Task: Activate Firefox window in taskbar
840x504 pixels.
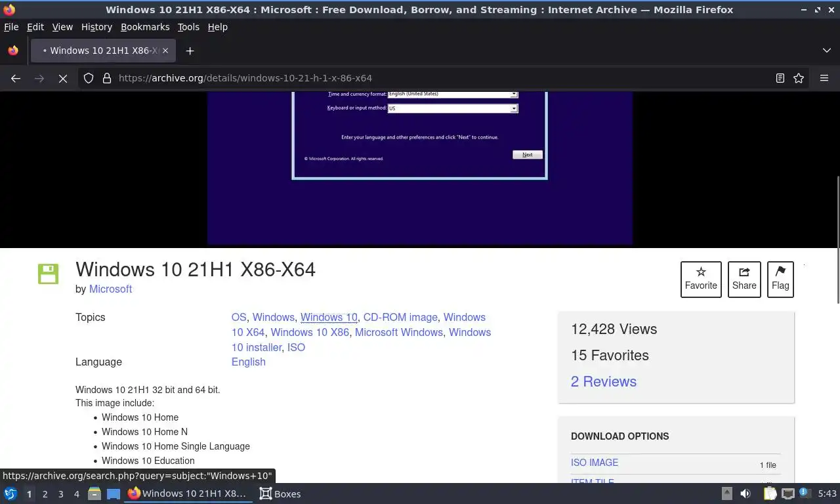Action: (189, 493)
